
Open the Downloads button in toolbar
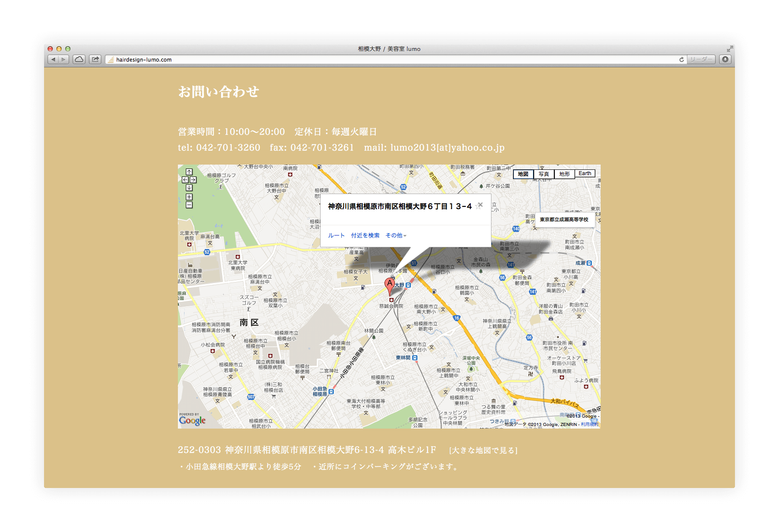tap(725, 59)
